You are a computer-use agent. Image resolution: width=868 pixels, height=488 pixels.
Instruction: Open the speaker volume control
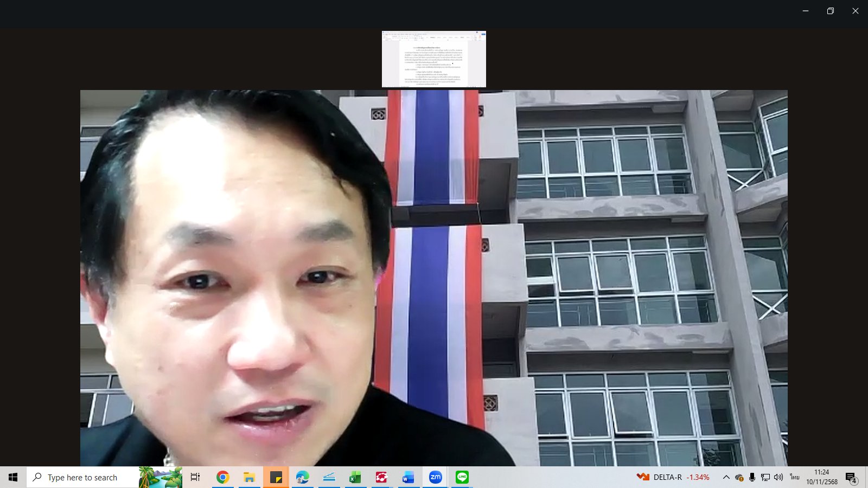pyautogui.click(x=778, y=477)
